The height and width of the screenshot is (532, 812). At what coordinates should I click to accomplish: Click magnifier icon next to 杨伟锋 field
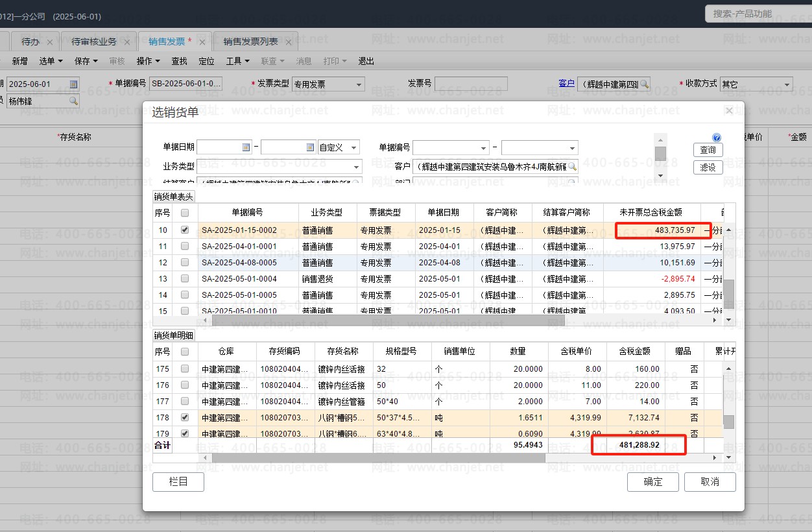[73, 101]
